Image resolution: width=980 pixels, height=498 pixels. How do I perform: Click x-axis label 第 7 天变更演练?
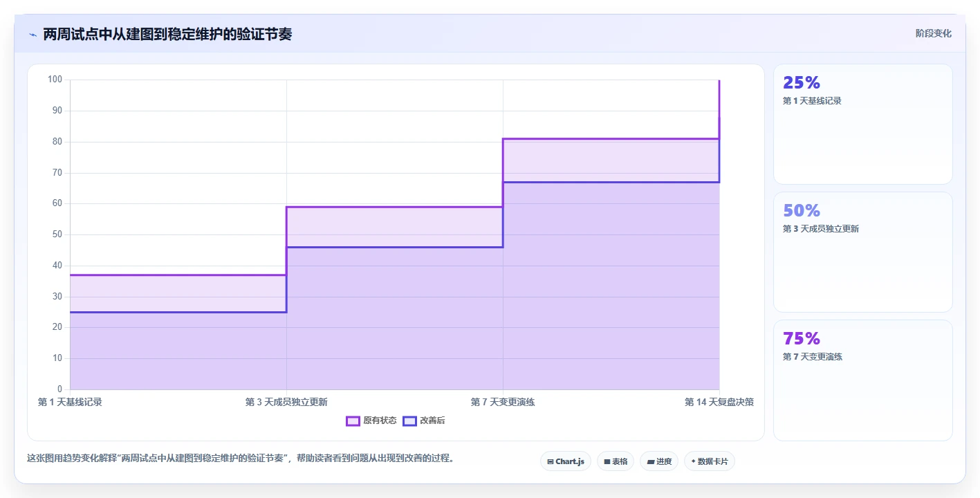(x=503, y=402)
